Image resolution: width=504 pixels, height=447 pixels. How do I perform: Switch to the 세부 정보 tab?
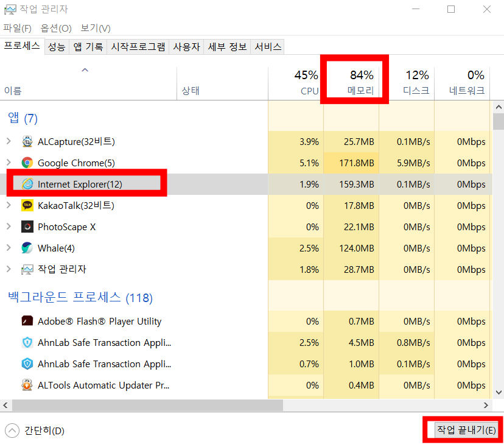(x=227, y=47)
